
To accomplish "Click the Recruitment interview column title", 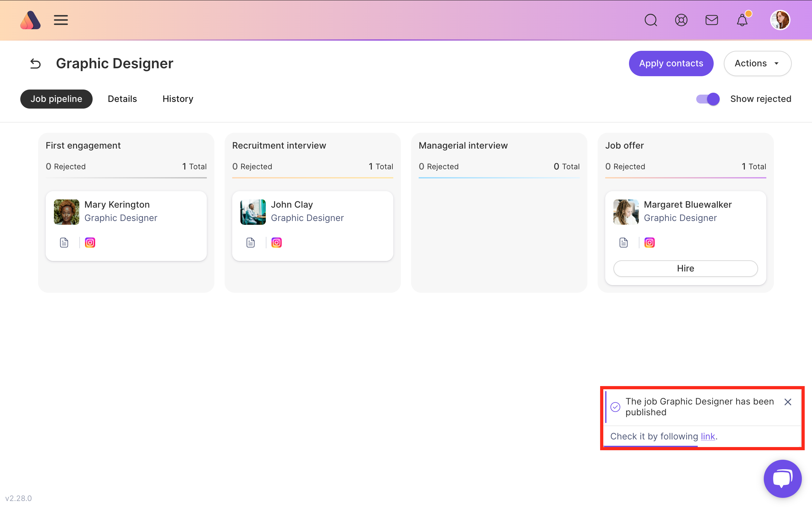I will (279, 145).
